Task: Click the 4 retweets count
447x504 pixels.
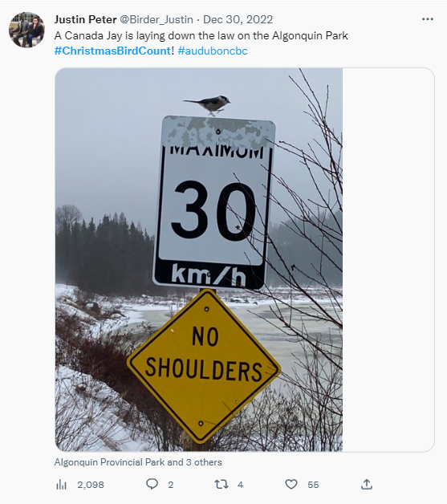Action: [240, 485]
